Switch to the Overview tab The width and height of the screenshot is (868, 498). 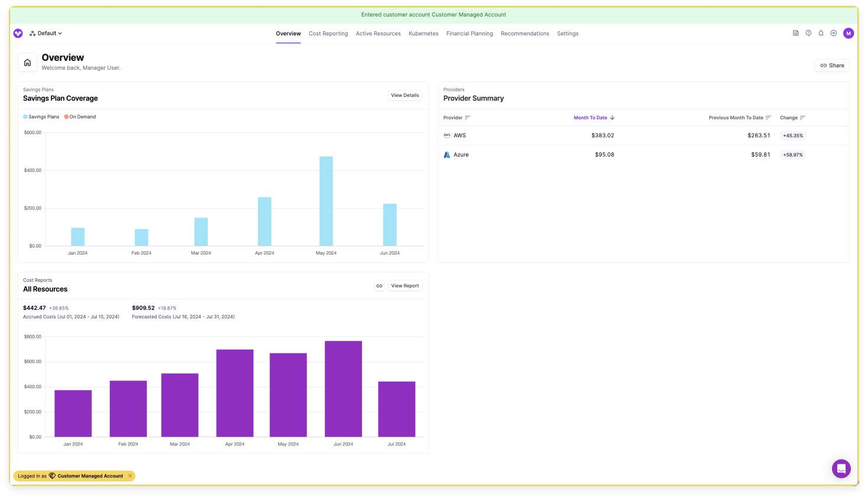288,34
